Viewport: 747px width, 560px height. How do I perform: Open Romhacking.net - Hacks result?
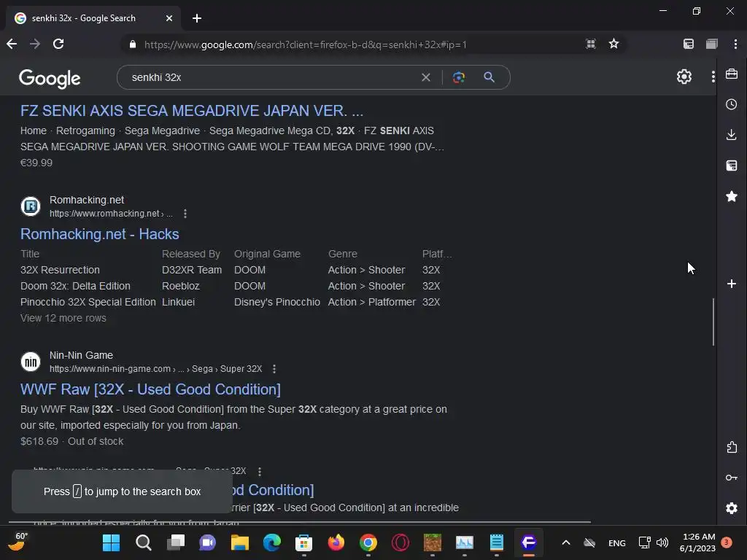click(99, 234)
